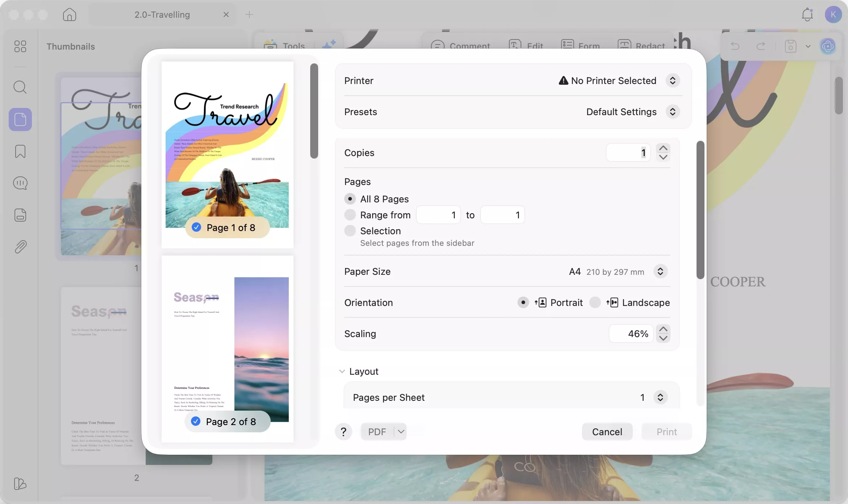Viewport: 848px width, 504px height.
Task: Click the Cancel button
Action: 607,432
